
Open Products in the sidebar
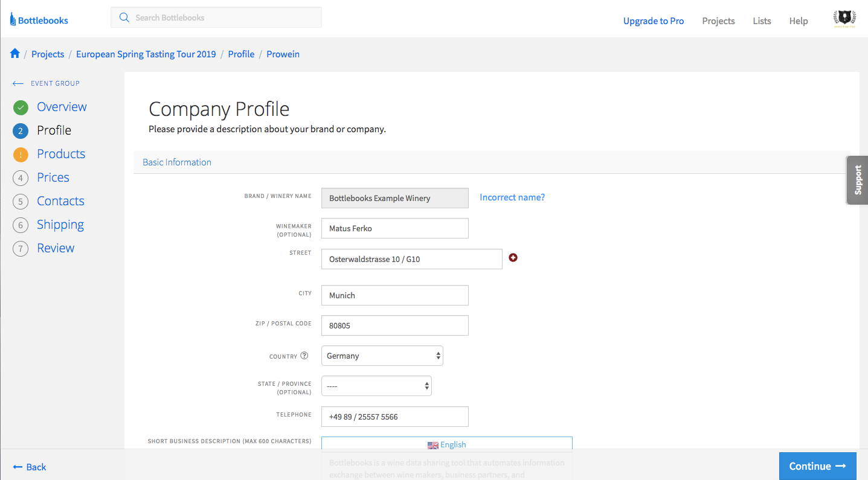pos(61,154)
